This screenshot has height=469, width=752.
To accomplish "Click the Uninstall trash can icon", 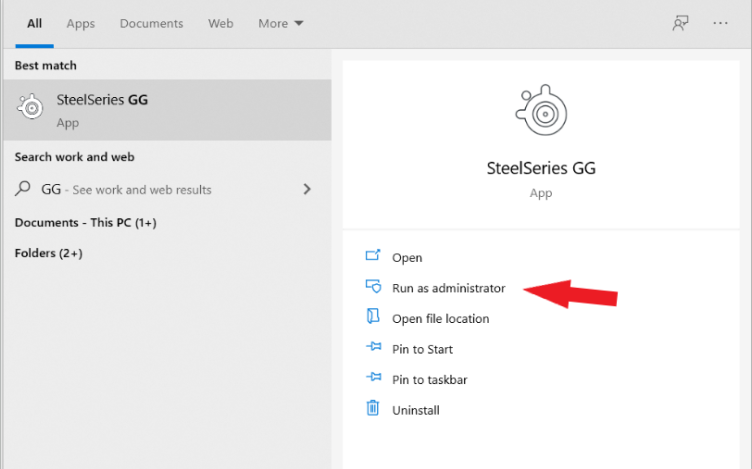I will click(x=373, y=409).
